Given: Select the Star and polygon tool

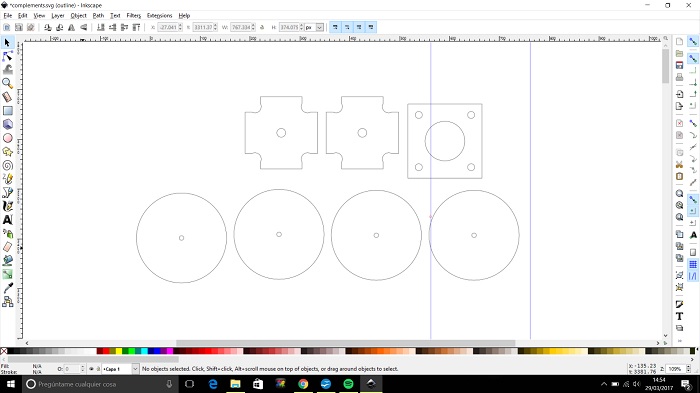Looking at the screenshot, I should pos(7,152).
